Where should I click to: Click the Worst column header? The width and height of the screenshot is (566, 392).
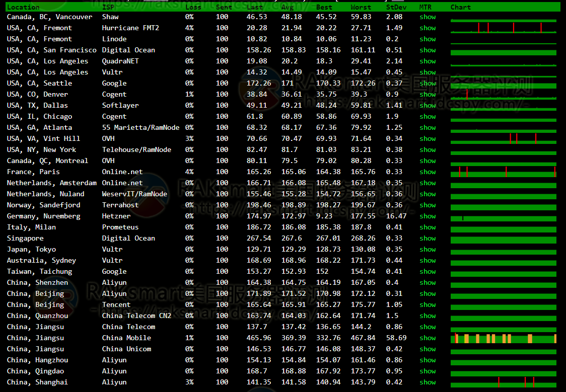click(x=361, y=7)
